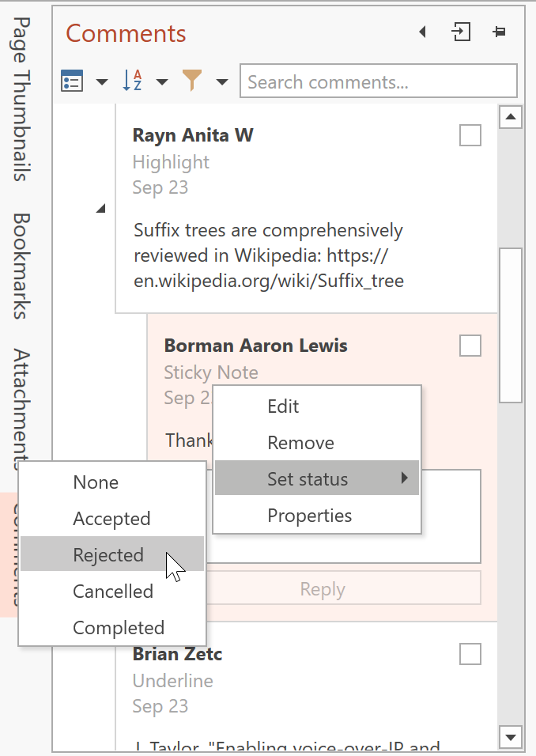Screen dimensions: 536x756
Task: Click the comment view options list icon
Action: pyautogui.click(x=72, y=81)
